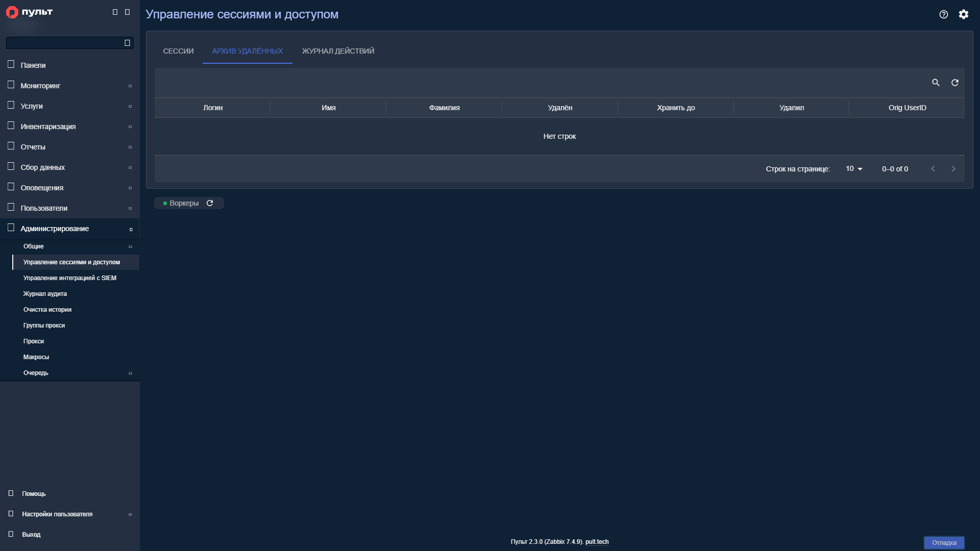Click the Пульт logo icon

tap(12, 12)
